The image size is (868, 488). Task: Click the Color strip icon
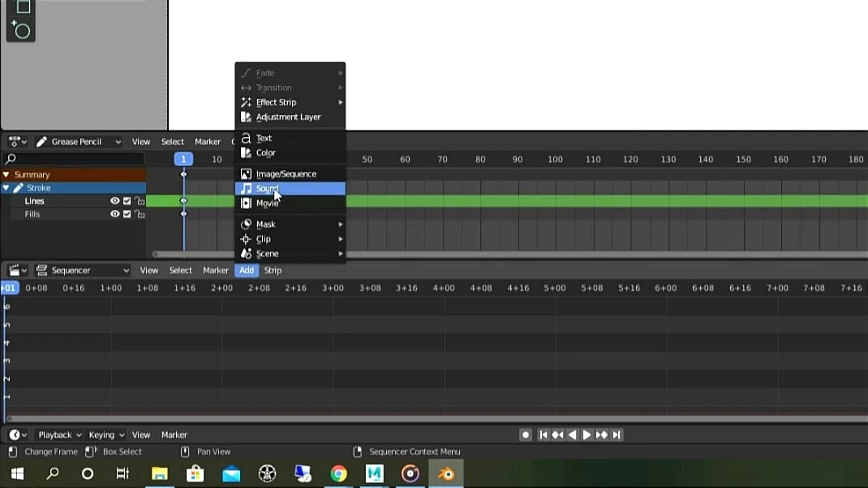point(246,152)
